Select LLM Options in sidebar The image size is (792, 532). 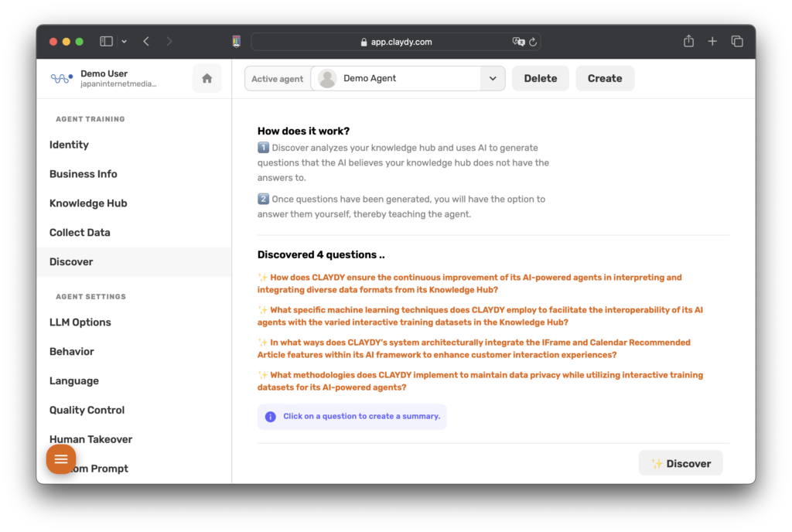click(x=80, y=322)
